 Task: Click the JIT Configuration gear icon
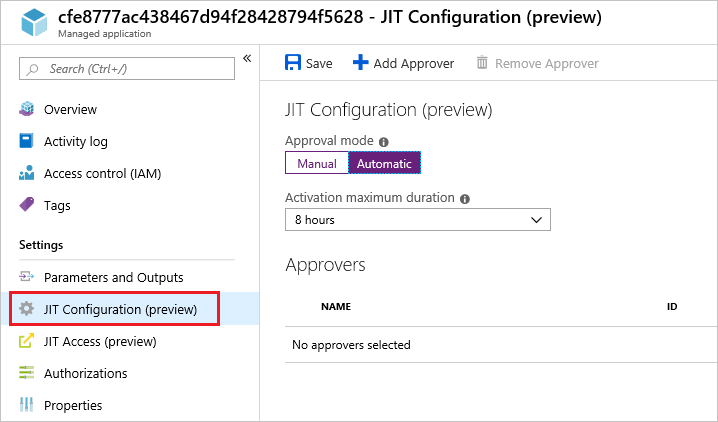[x=27, y=309]
